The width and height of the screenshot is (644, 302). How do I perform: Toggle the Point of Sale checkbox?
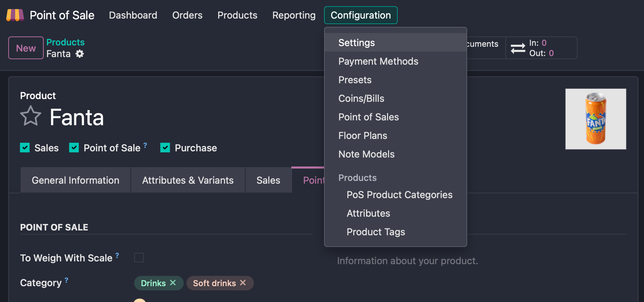coord(74,148)
